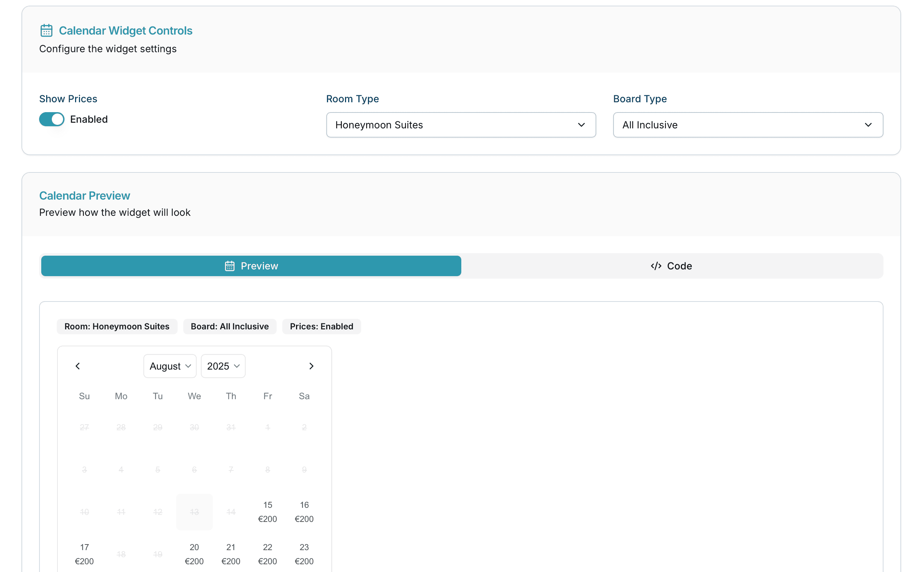924x572 pixels.
Task: Click the chevron on the Board Type selector
Action: coord(868,125)
